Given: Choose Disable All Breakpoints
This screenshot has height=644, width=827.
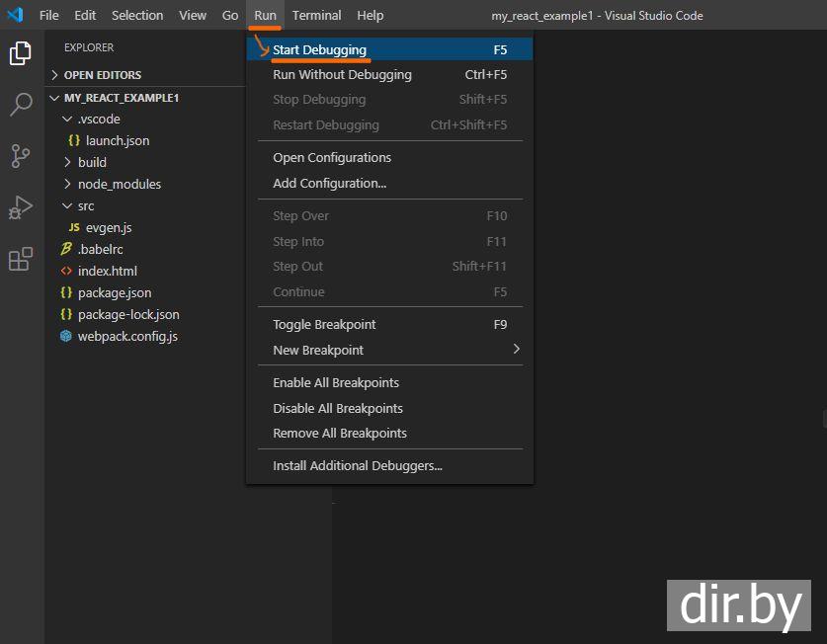Looking at the screenshot, I should [338, 408].
